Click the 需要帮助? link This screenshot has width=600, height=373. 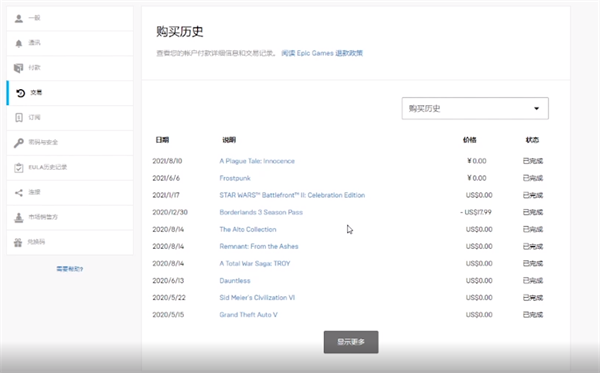[x=70, y=269]
